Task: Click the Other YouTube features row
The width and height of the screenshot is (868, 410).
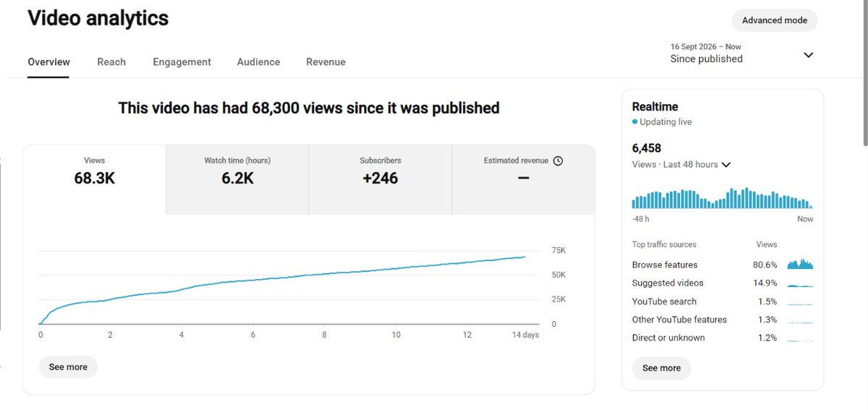Action: click(723, 320)
